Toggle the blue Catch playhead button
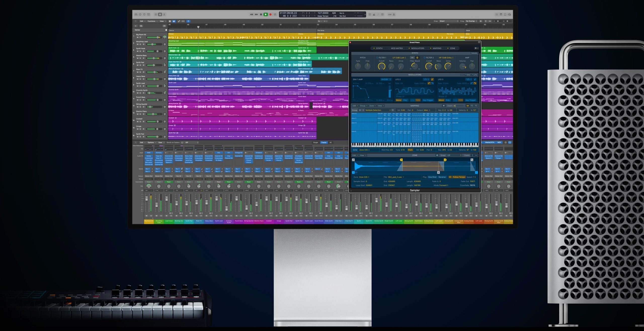Image resolution: width=644 pixels, height=331 pixels. pos(188,21)
